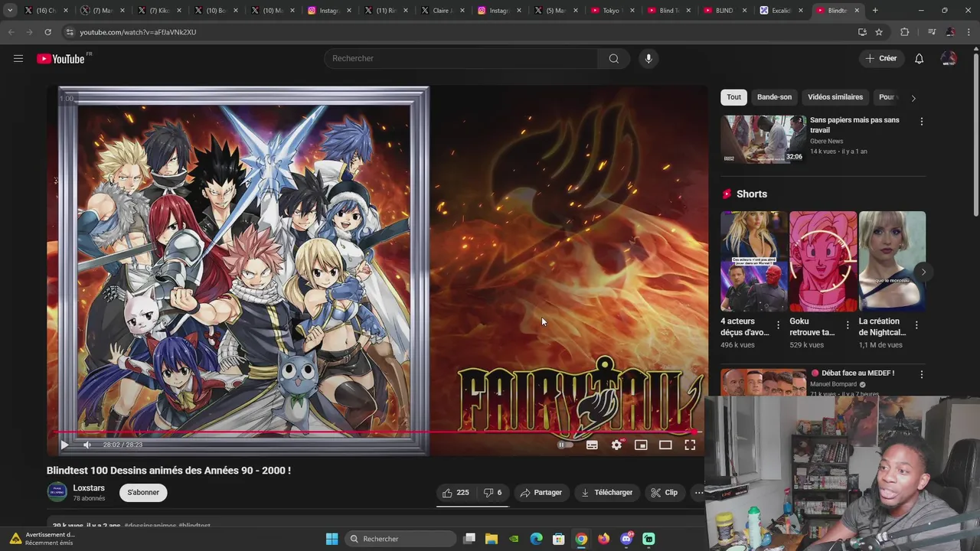Start voice search with microphone icon
The width and height of the screenshot is (980, 551).
point(648,59)
